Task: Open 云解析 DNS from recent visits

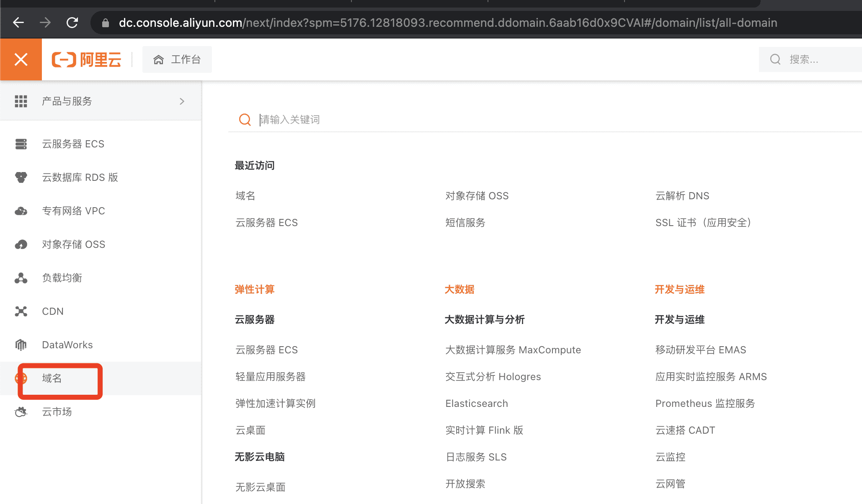Action: click(682, 196)
